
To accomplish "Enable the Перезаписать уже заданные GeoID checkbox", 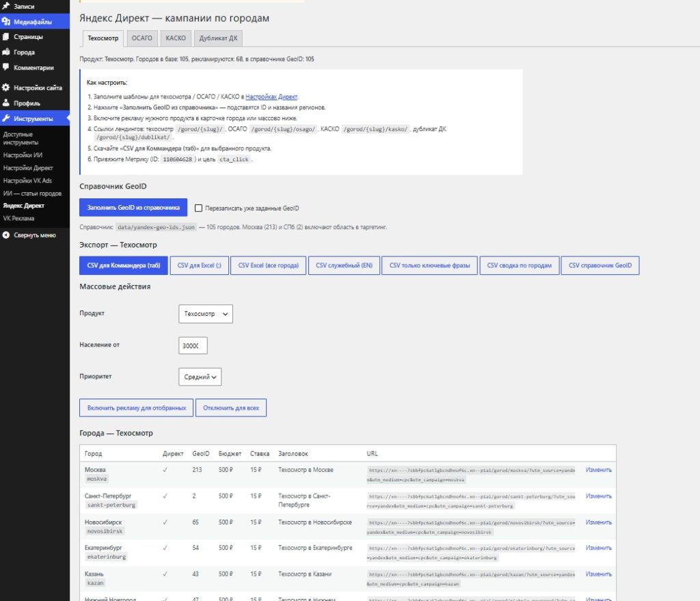I will click(x=199, y=208).
